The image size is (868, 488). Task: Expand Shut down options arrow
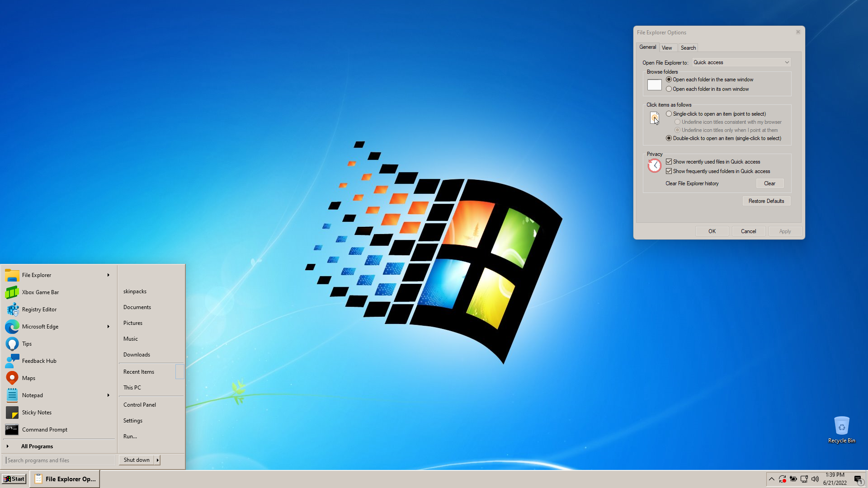(157, 460)
